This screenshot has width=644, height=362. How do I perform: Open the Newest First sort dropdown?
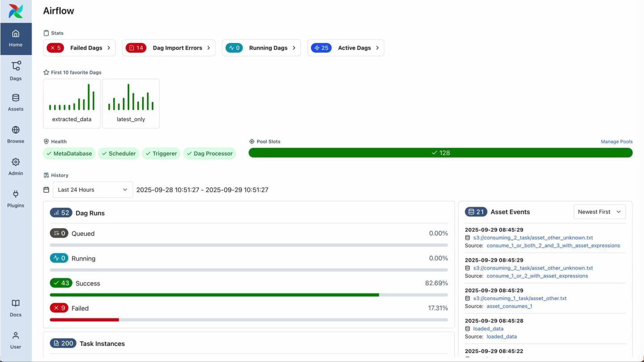click(600, 212)
